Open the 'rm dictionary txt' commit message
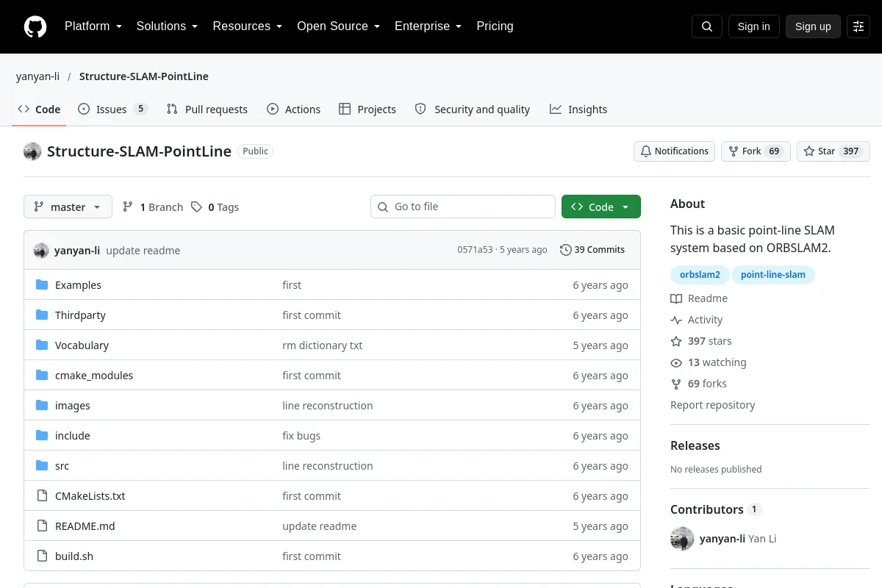 pos(322,345)
